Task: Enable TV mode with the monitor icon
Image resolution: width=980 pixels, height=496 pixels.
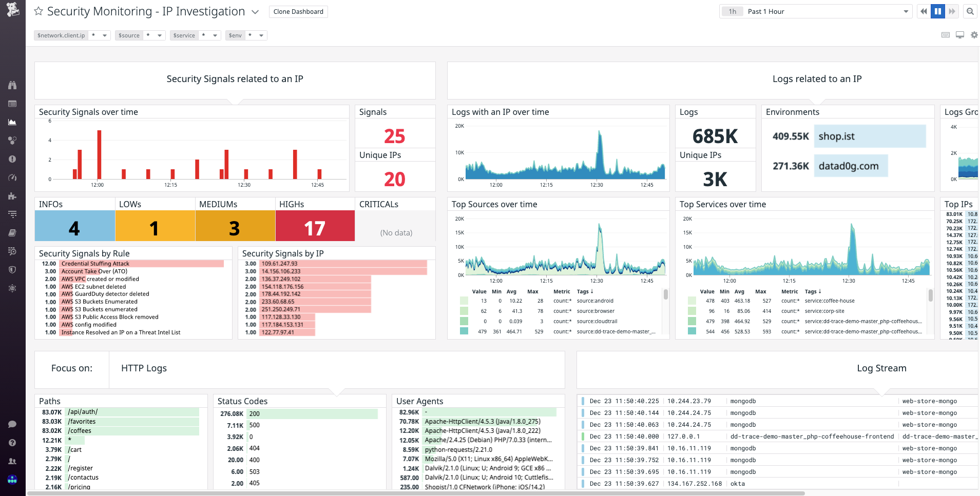Action: click(959, 35)
